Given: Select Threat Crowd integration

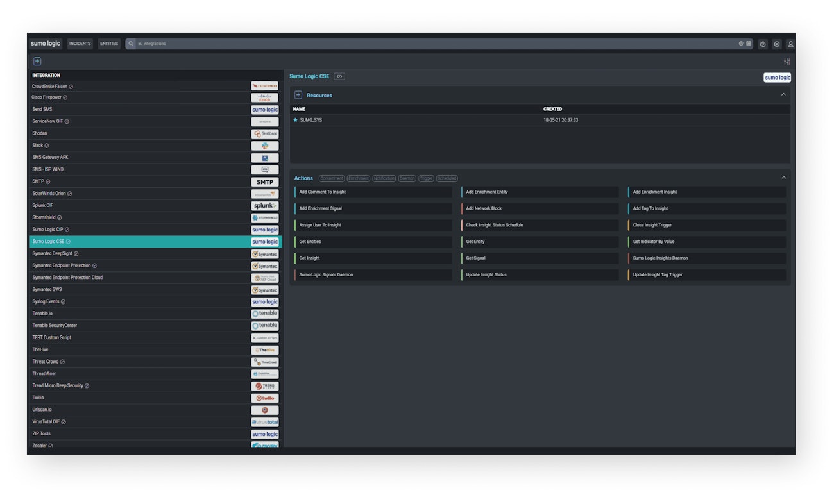Looking at the screenshot, I should point(155,362).
